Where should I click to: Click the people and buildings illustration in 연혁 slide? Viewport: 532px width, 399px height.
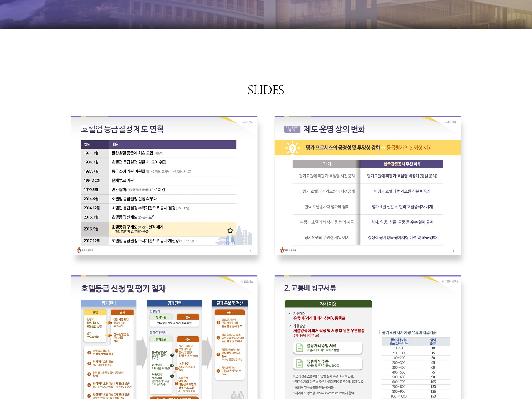[234, 235]
